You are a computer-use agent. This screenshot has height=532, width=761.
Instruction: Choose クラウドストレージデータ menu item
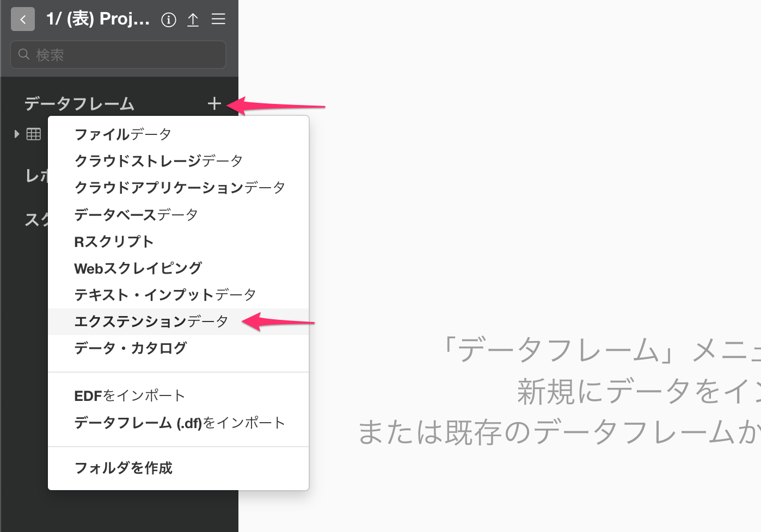pos(178,161)
